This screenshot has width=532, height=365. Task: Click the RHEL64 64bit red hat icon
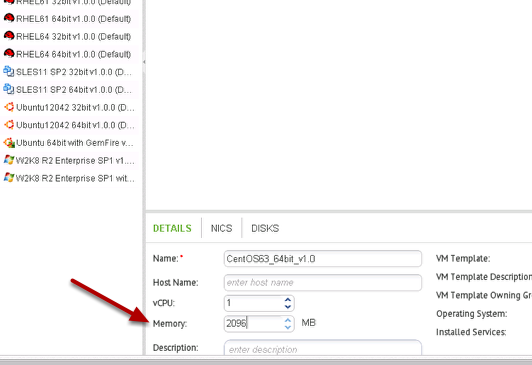9,53
